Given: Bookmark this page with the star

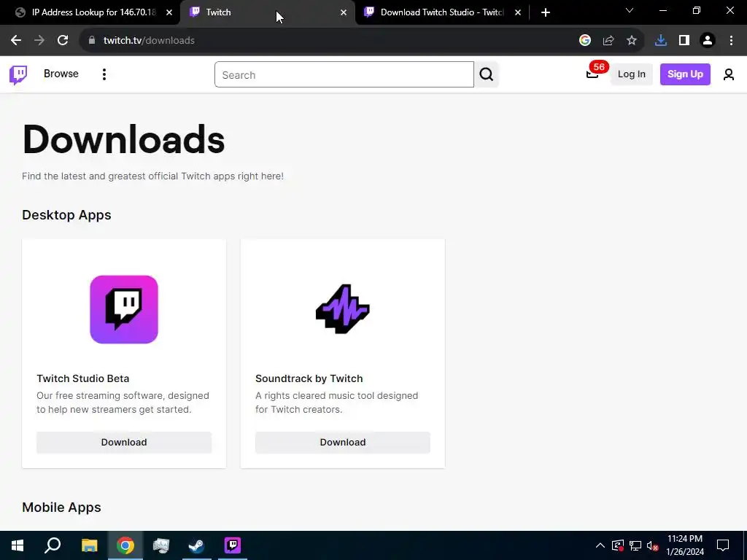Looking at the screenshot, I should click(x=632, y=41).
